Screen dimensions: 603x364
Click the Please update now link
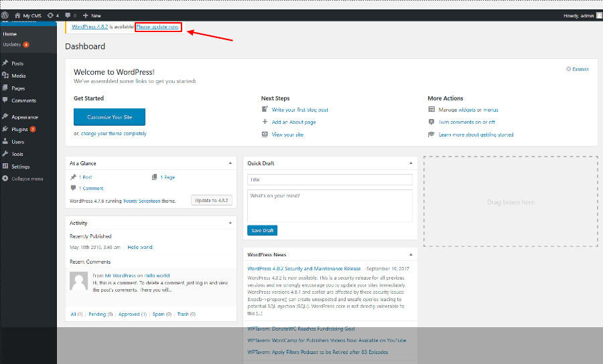157,27
